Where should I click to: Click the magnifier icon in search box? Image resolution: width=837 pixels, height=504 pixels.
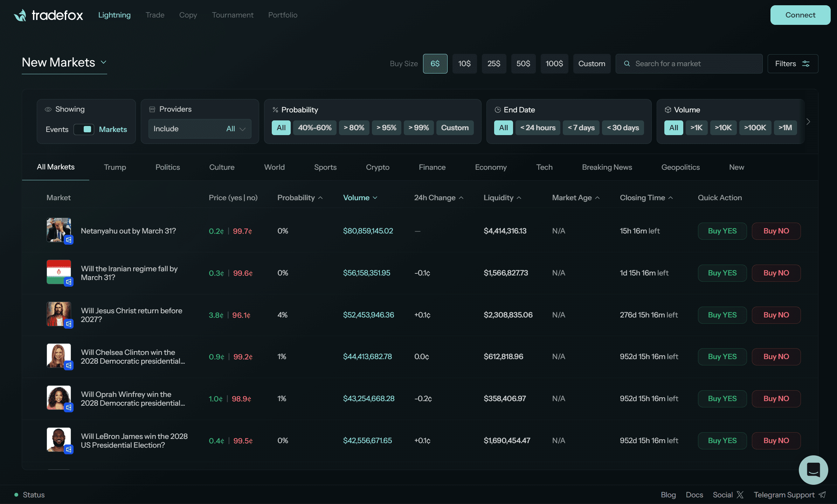627,64
